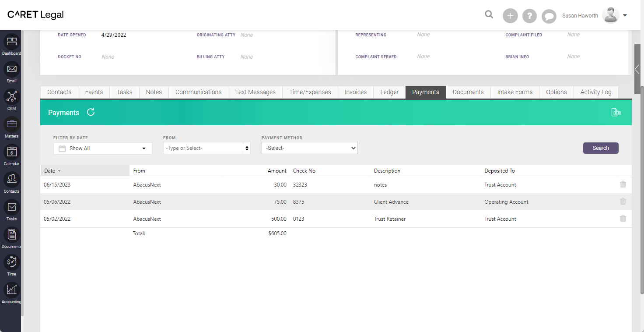Select the Payments tab
644x332 pixels.
pyautogui.click(x=426, y=92)
